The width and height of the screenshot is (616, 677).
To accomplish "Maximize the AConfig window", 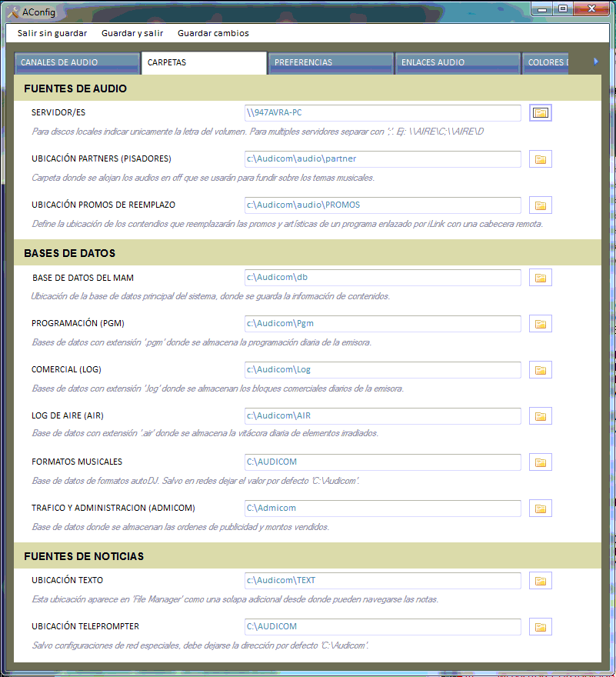I will [563, 8].
